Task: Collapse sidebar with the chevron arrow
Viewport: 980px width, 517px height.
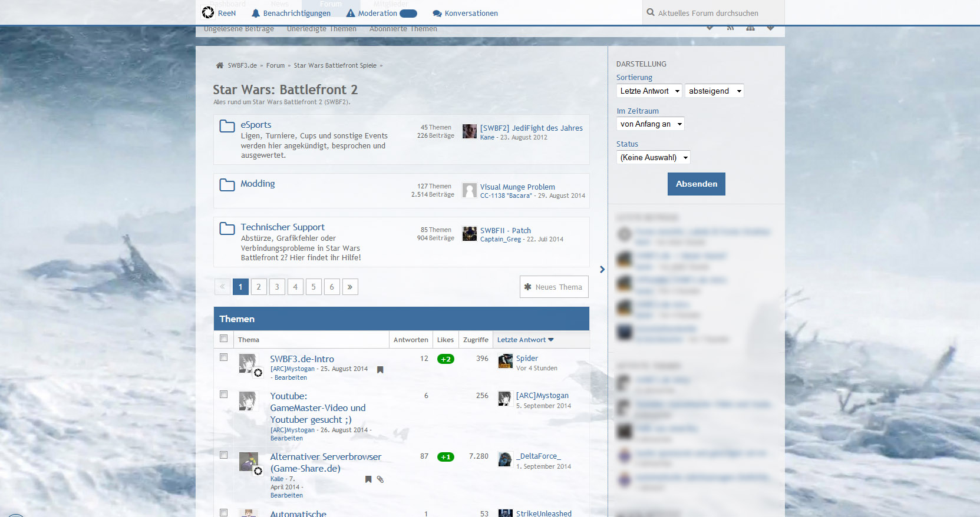Action: 602,269
